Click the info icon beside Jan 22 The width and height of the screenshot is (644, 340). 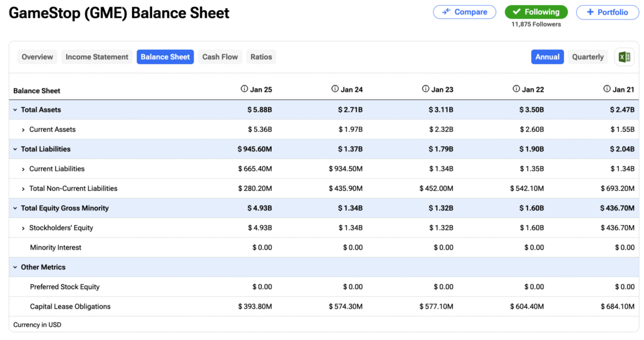(516, 89)
